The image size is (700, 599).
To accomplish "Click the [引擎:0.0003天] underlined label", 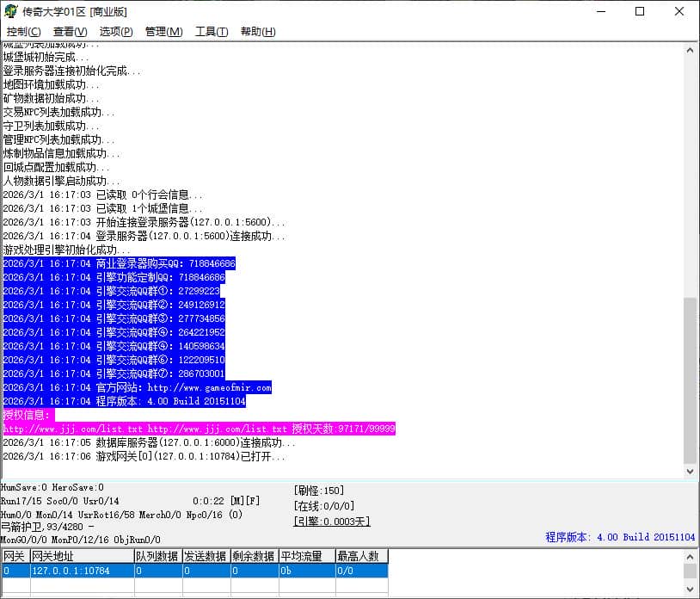I will tap(332, 522).
